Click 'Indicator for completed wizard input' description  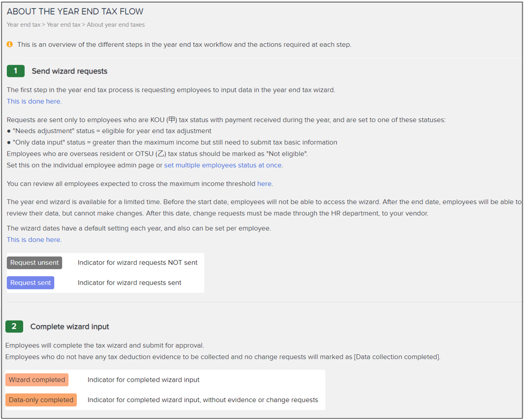tap(144, 380)
